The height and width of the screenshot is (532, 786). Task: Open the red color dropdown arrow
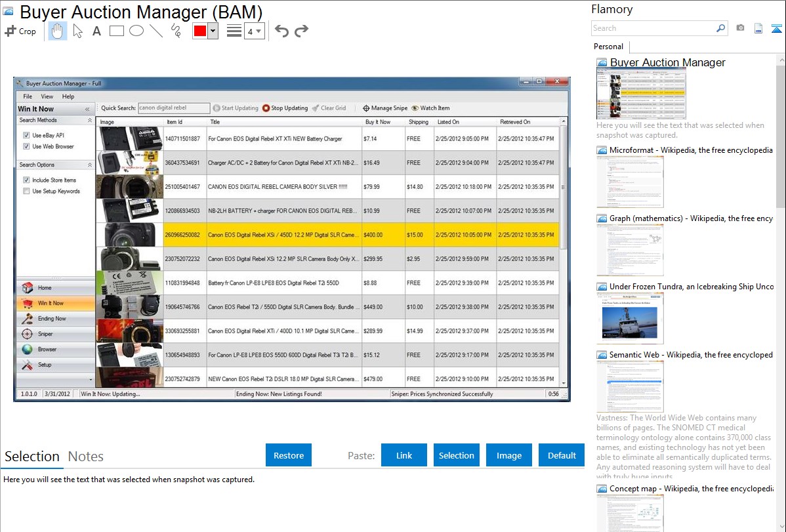pos(213,31)
